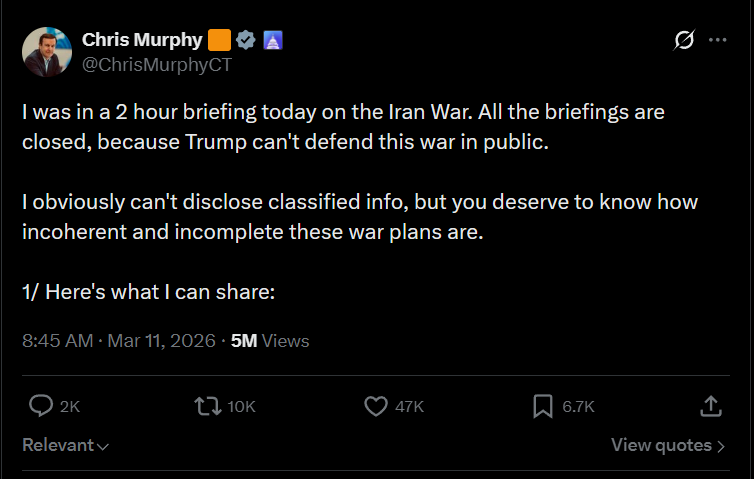Click the reply speech bubble icon
Screen dimensions: 754x479
[41, 406]
